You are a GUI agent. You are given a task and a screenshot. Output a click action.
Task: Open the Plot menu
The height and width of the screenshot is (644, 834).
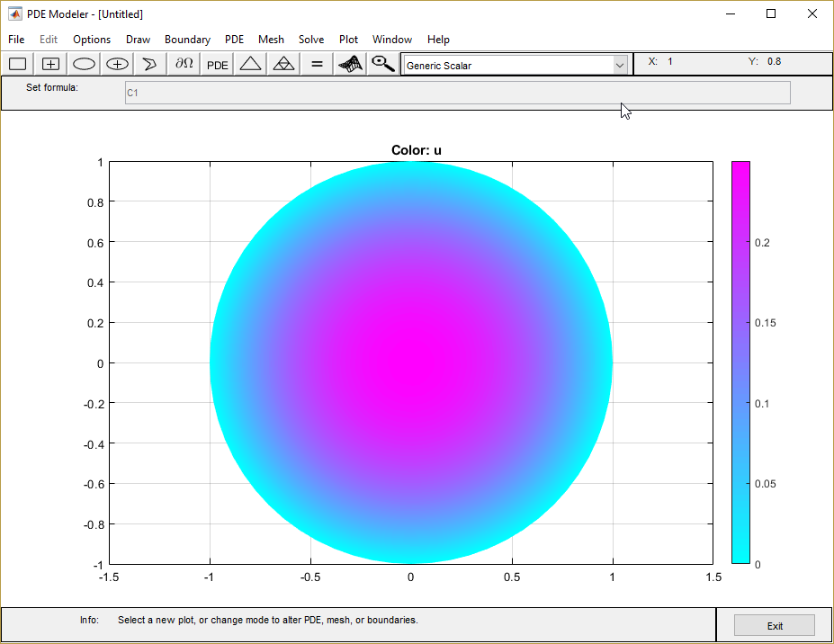348,40
